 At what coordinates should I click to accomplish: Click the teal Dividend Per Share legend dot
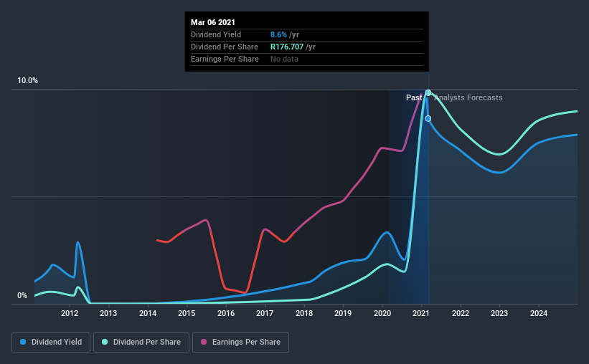105,342
